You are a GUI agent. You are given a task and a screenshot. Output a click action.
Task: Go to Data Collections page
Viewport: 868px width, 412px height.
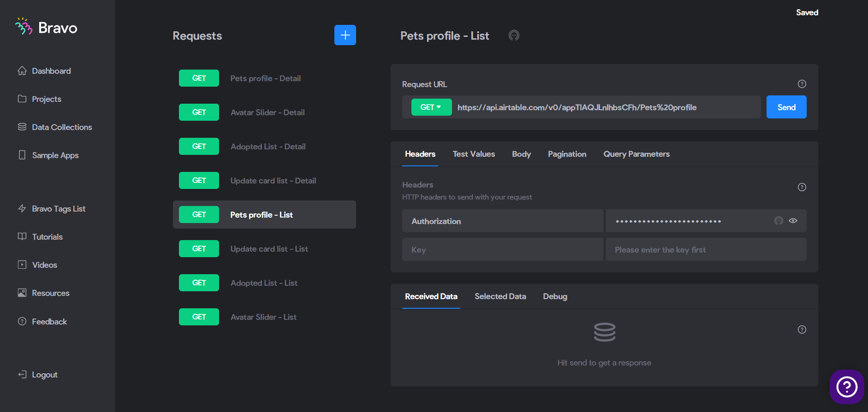click(x=62, y=127)
